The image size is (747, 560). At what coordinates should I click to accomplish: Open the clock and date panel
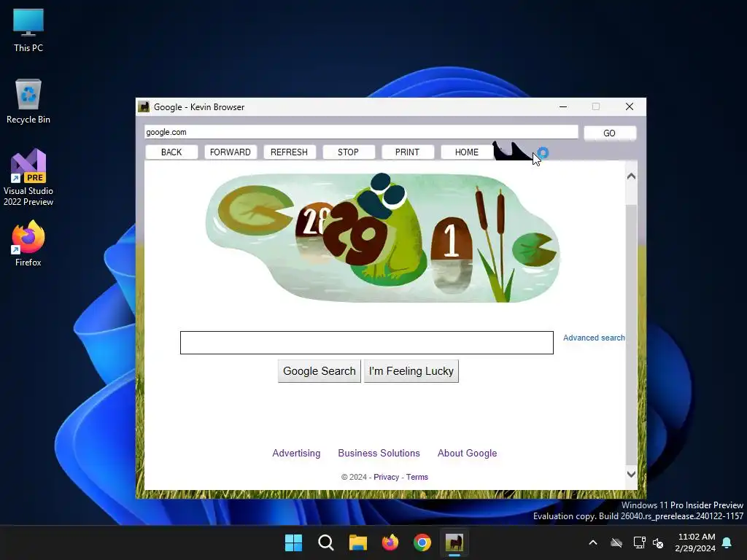[x=695, y=542]
